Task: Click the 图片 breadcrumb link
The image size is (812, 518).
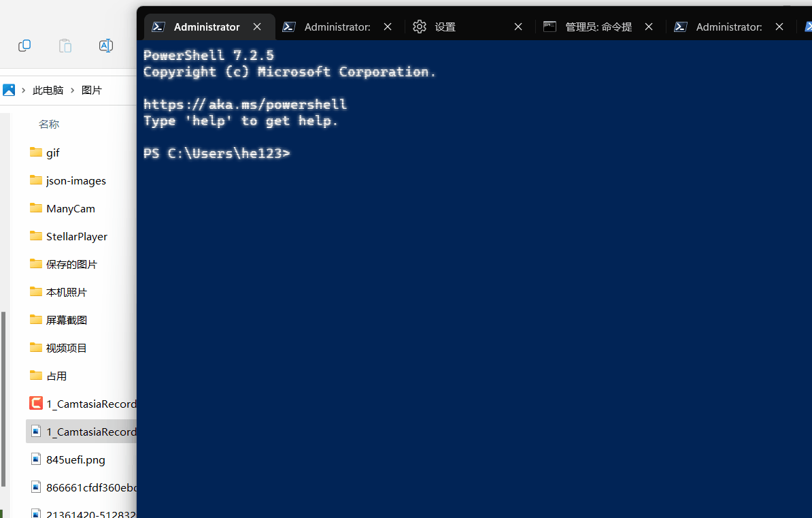Action: pyautogui.click(x=92, y=89)
